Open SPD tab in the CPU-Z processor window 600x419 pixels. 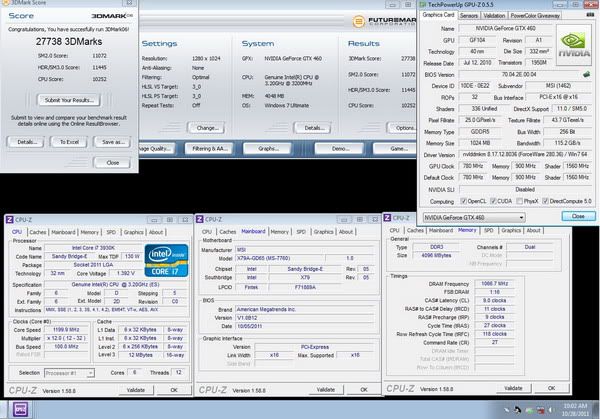111,232
